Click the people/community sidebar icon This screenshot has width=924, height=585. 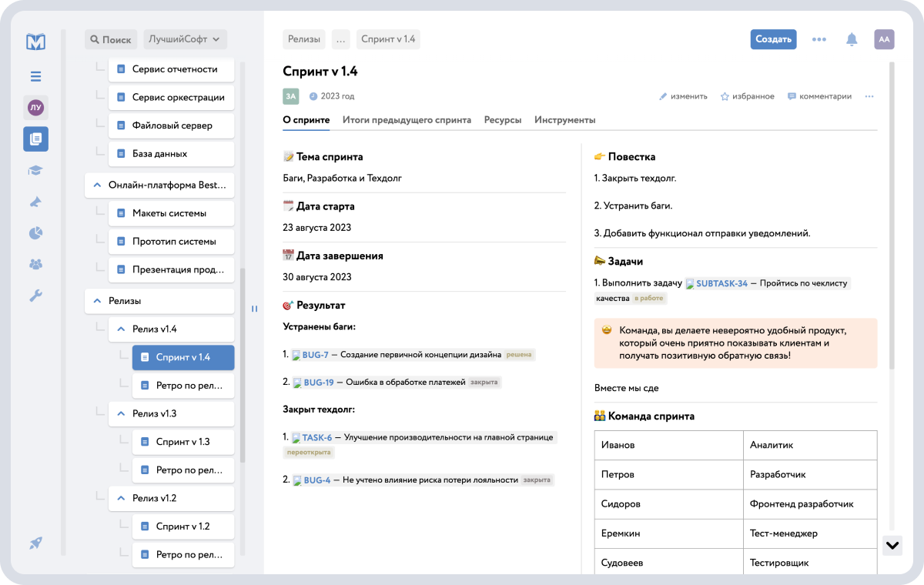coord(35,264)
